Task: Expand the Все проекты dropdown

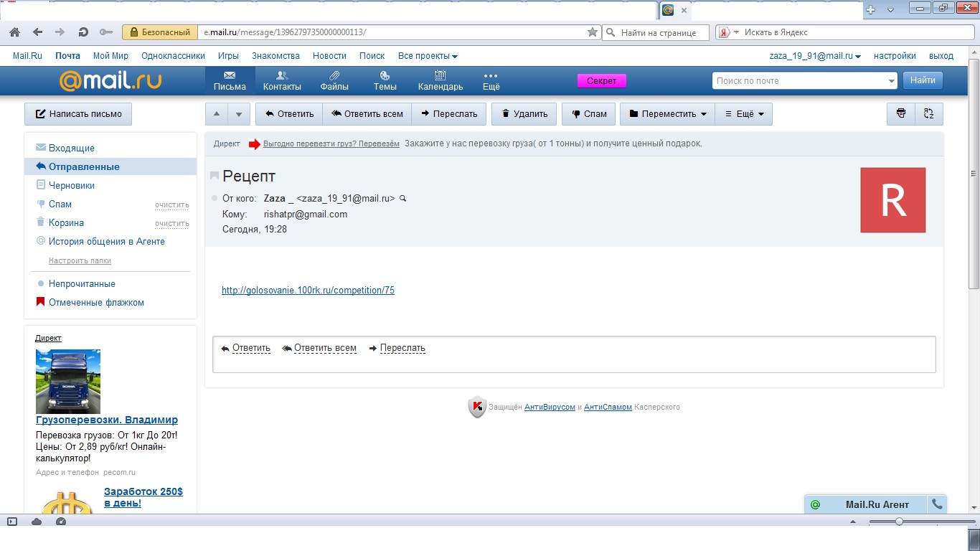Action: [428, 56]
